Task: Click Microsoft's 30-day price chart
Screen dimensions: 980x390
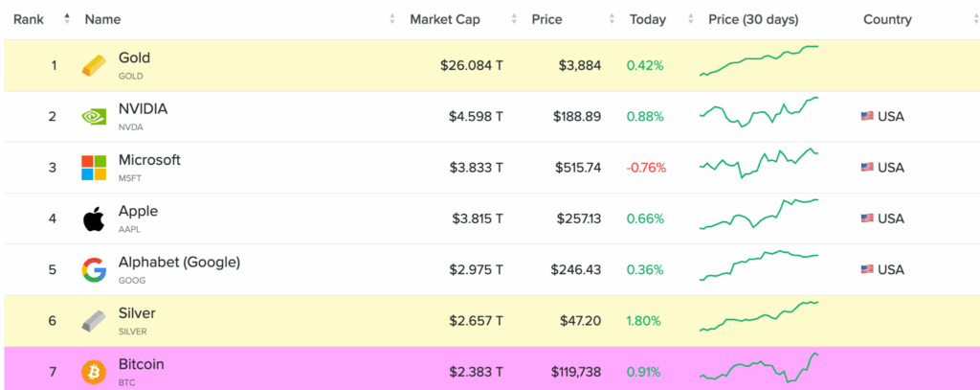Action: click(x=759, y=165)
